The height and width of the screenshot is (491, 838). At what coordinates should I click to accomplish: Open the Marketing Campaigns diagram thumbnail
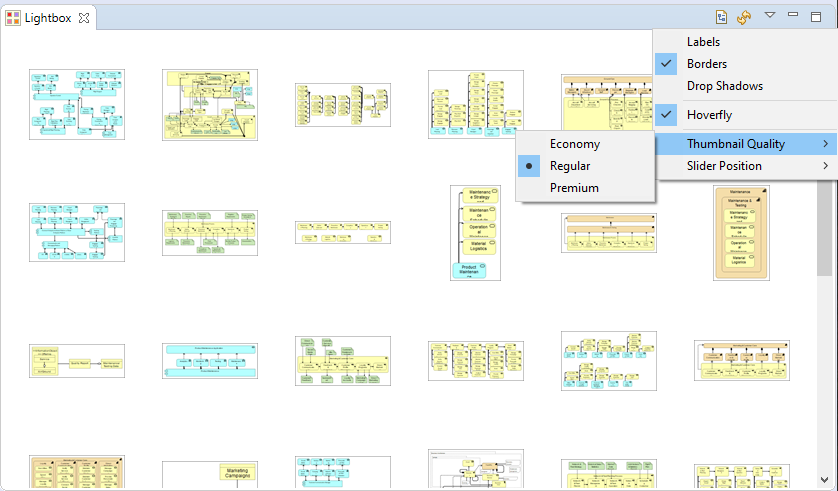(210, 474)
